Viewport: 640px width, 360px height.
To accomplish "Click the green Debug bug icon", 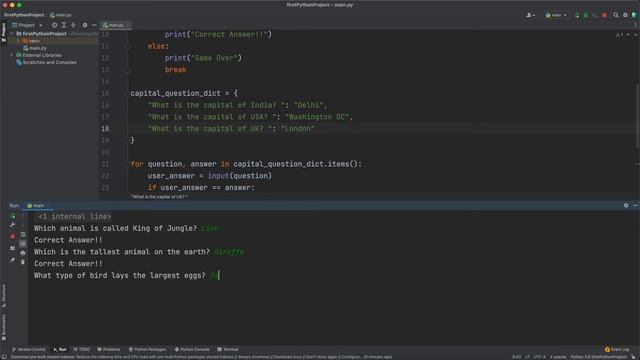I will point(586,15).
